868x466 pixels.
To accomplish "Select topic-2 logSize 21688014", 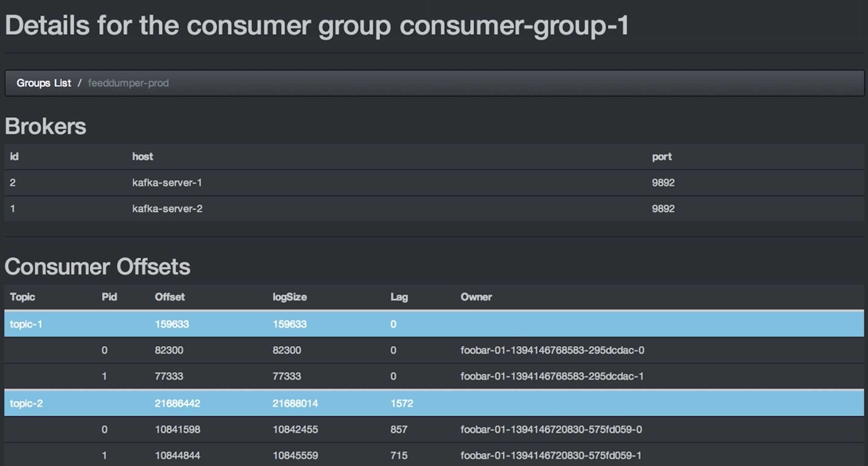I will click(295, 403).
